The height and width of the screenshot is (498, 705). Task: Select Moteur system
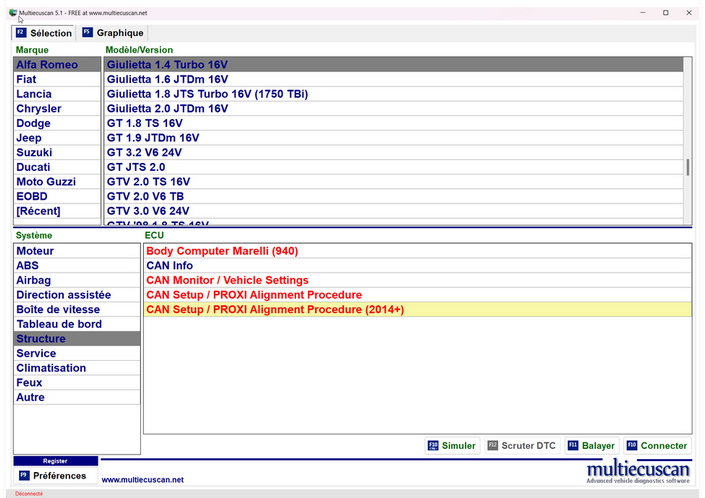point(77,251)
